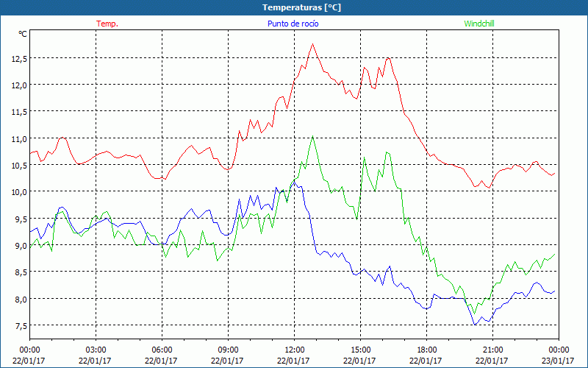This screenshot has height=368, width=588.
Task: Click the 8,5 y-axis value
Action: 21,272
